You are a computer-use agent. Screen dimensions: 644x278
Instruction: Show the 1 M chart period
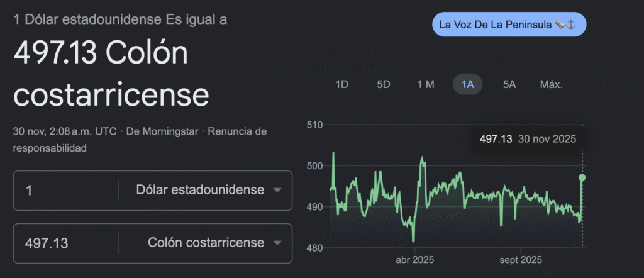(425, 84)
